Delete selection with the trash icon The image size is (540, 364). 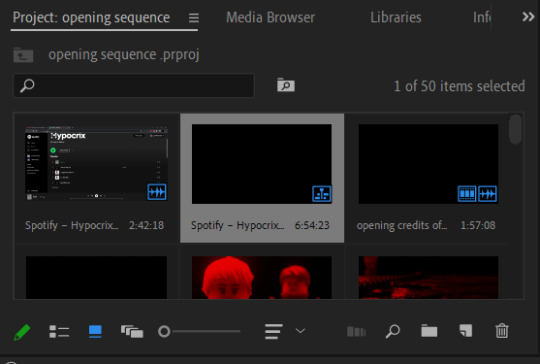502,331
